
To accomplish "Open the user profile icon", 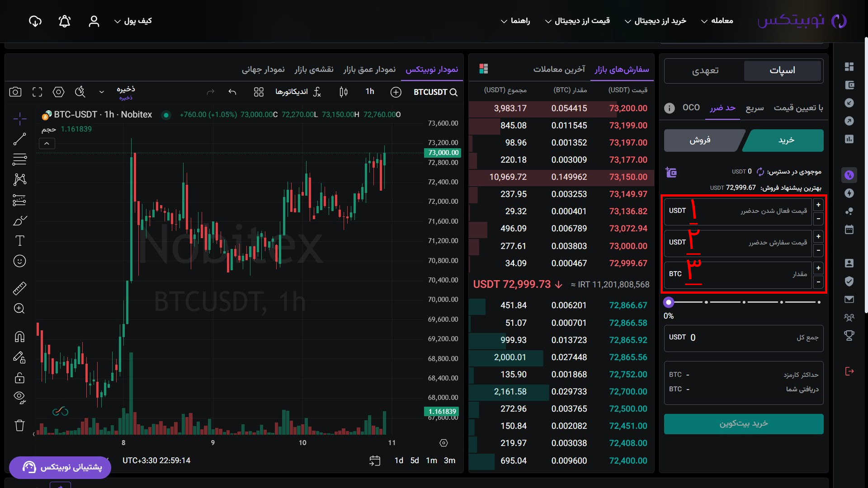I will [x=94, y=21].
